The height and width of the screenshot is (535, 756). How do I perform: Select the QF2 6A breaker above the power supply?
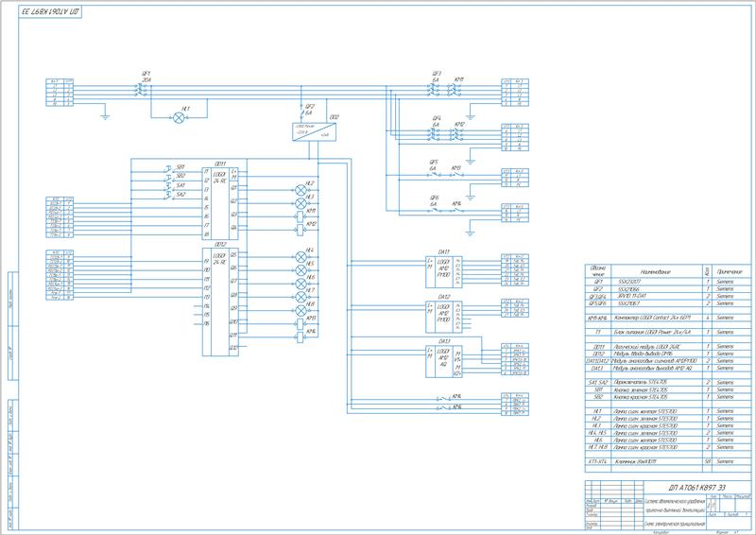[302, 111]
